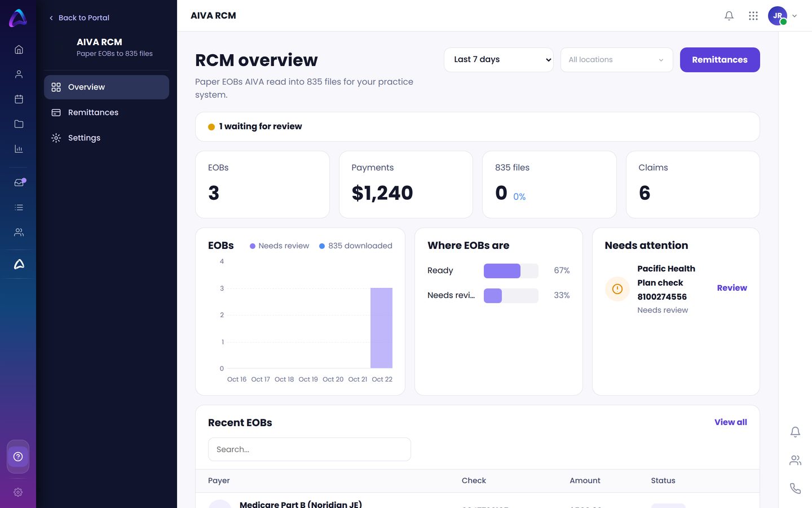This screenshot has height=508, width=812.
Task: Open the notifications bell in top bar
Action: click(x=729, y=16)
